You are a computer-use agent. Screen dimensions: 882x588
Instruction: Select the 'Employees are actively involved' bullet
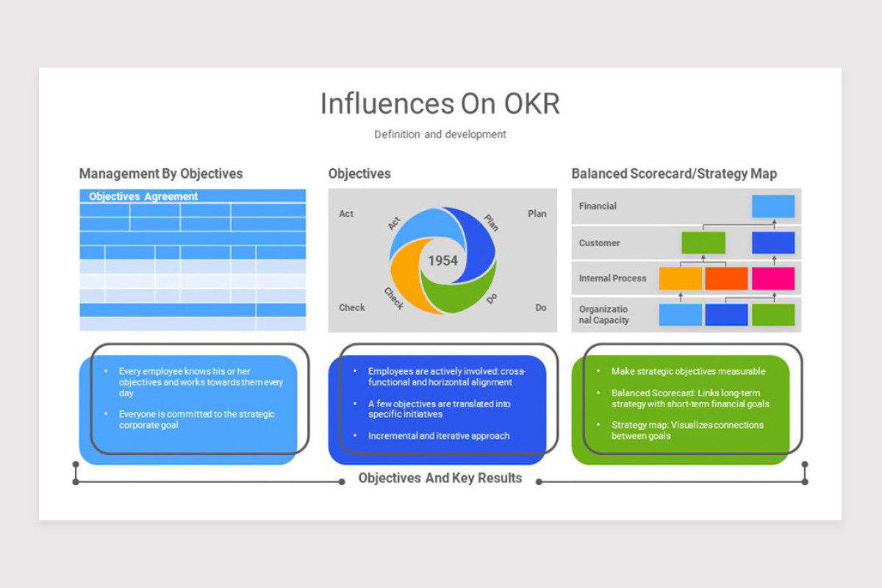click(447, 377)
